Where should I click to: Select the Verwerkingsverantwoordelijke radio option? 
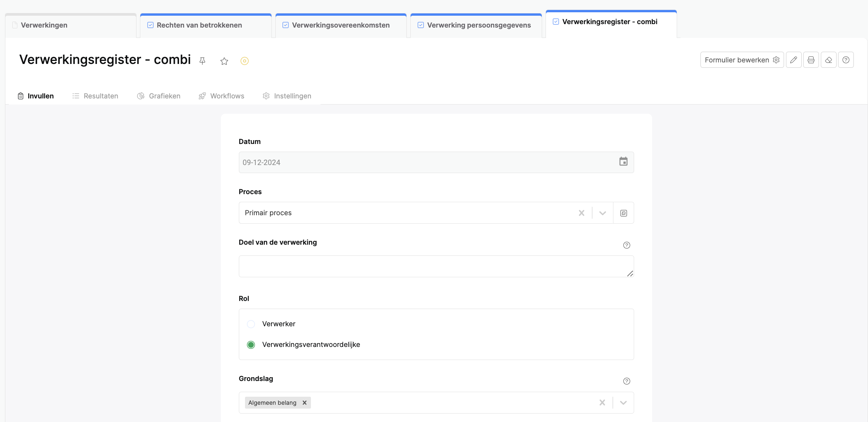(x=251, y=345)
